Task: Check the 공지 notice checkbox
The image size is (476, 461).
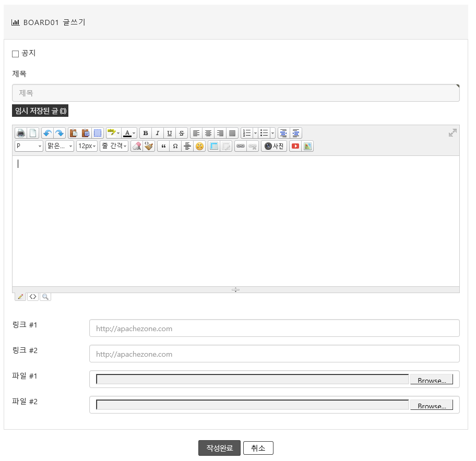Action: point(16,54)
